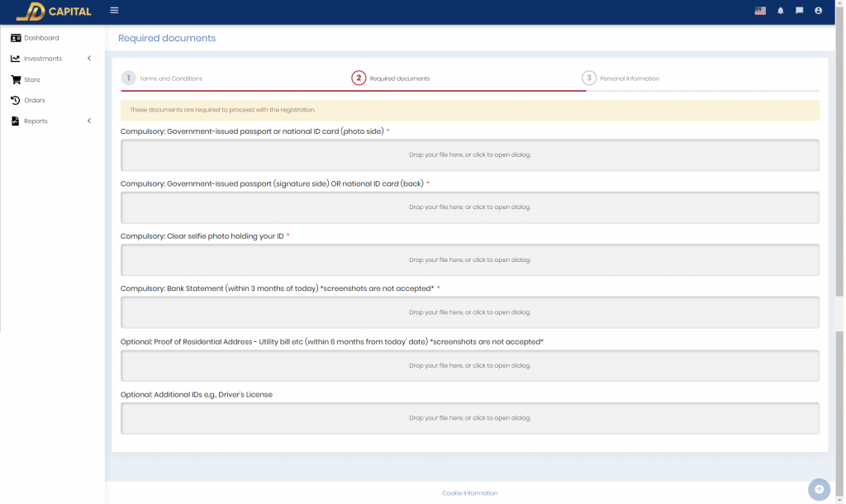Screen dimensions: 846x504
Task: Open upload box for Additional IDs
Action: point(469,418)
